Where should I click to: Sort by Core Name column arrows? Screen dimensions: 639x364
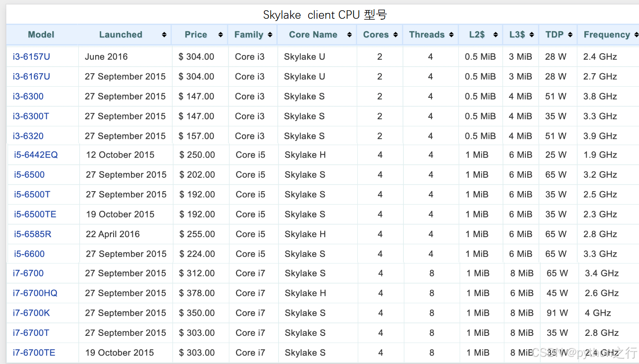tap(349, 35)
